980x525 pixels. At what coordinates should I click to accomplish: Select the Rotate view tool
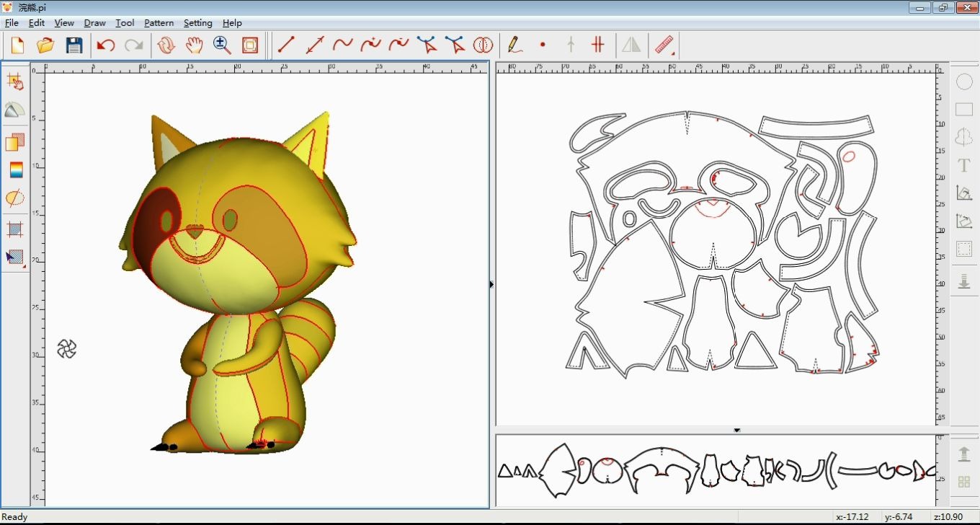click(x=166, y=45)
